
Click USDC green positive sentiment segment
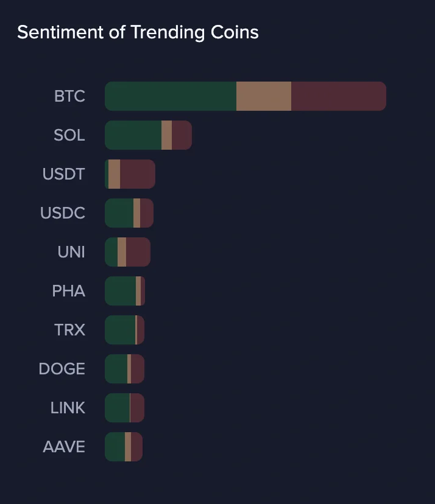pos(119,213)
